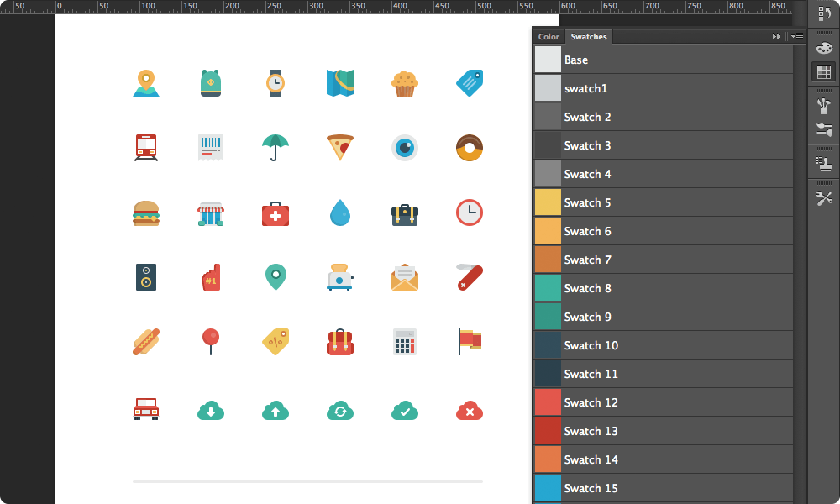Select the red first-aid kit icon
This screenshot has width=840, height=504.
tap(276, 213)
